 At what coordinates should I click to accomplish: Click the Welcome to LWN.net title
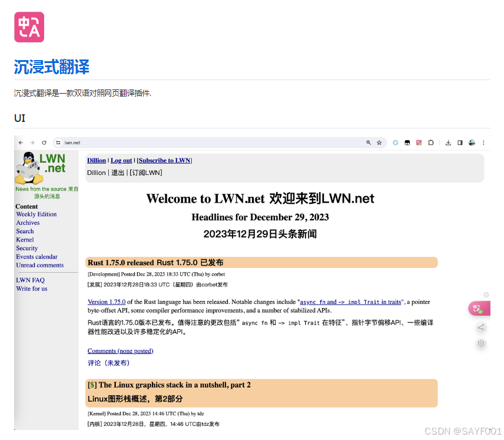click(205, 199)
